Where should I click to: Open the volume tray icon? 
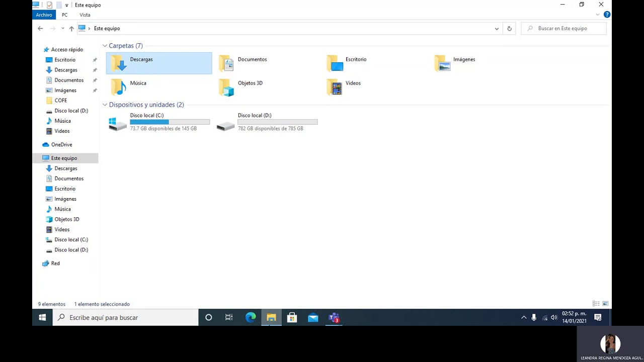554,317
